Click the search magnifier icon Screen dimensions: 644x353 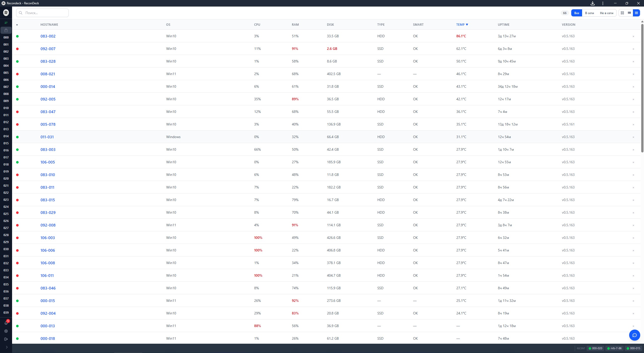(21, 13)
